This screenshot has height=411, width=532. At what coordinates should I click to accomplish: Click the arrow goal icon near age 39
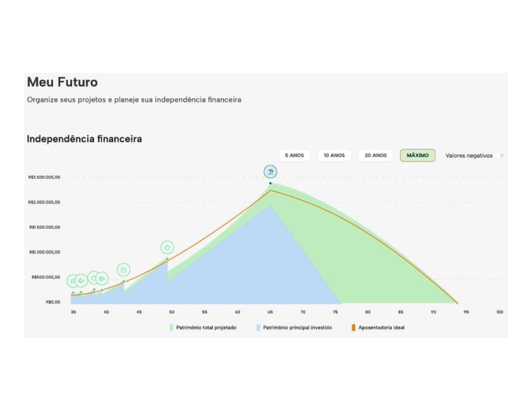[x=102, y=279]
